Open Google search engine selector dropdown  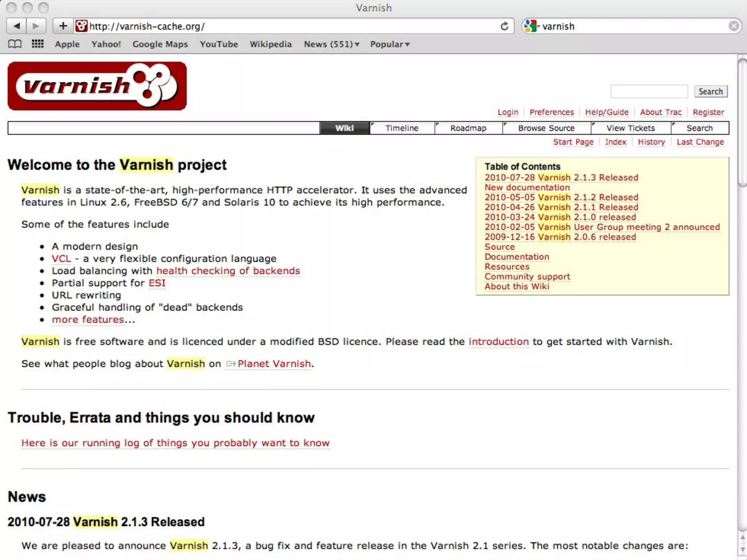coord(532,26)
